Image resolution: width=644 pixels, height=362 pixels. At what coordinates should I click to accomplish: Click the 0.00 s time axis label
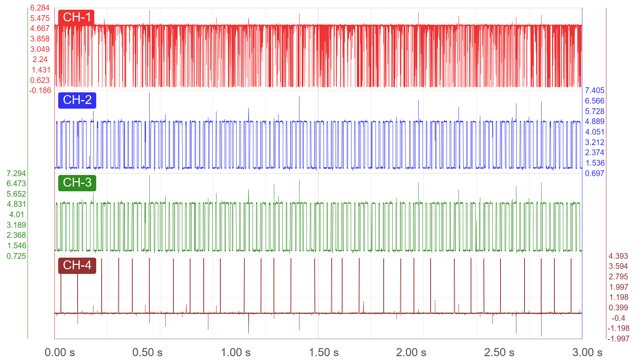tap(60, 352)
